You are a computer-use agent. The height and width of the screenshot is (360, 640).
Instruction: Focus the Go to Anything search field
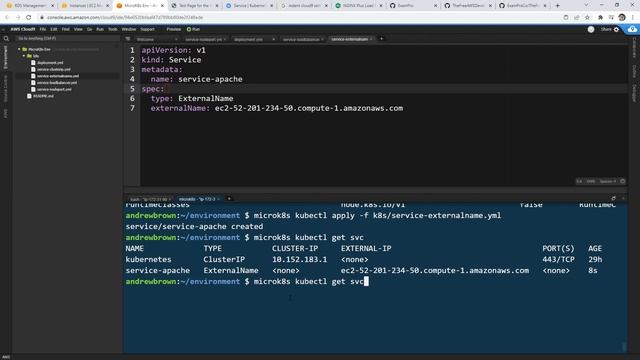coord(67,38)
